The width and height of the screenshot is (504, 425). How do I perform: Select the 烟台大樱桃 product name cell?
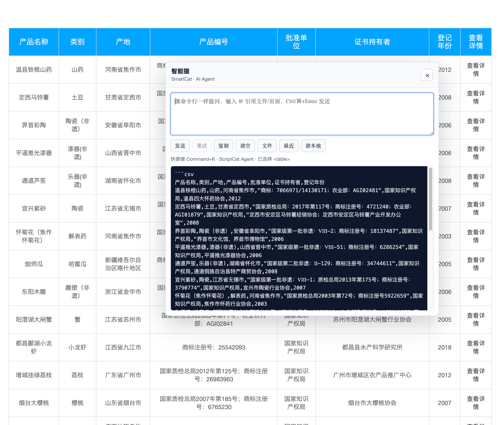pyautogui.click(x=34, y=403)
